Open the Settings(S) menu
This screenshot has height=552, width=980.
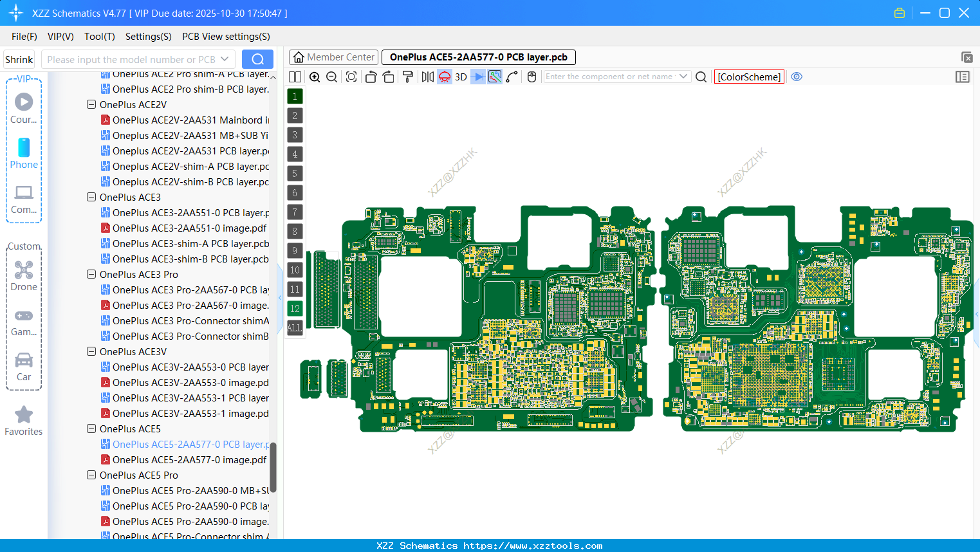[148, 37]
